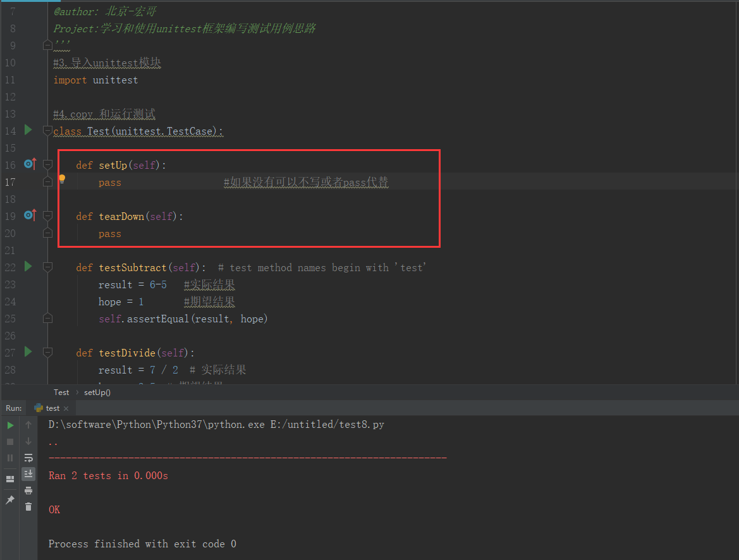Click the 'result = 6-5' line

click(x=132, y=284)
